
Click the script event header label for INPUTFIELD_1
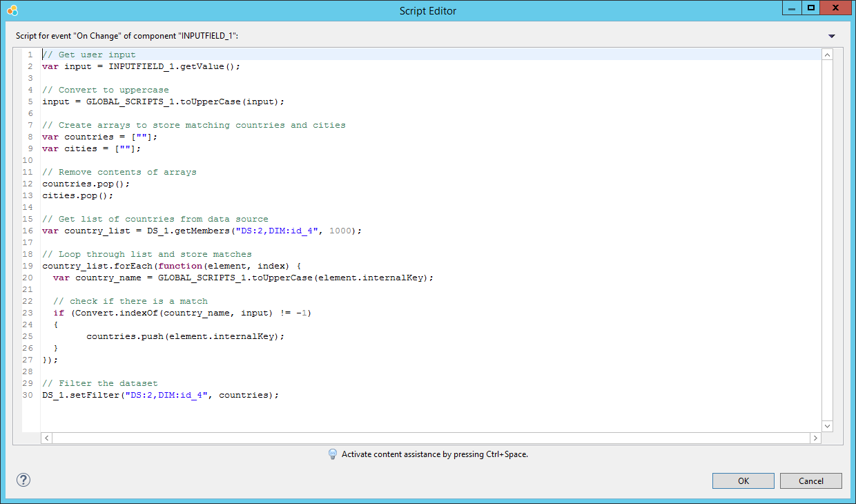(128, 36)
